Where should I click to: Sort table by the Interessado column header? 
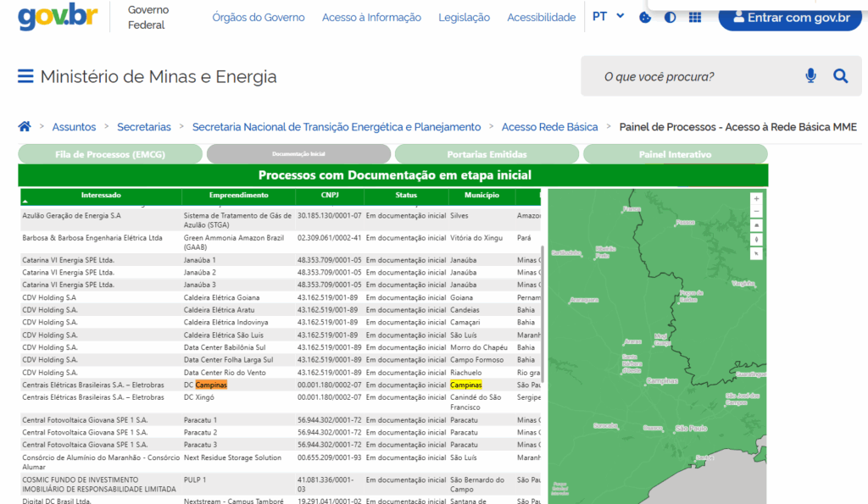click(101, 196)
